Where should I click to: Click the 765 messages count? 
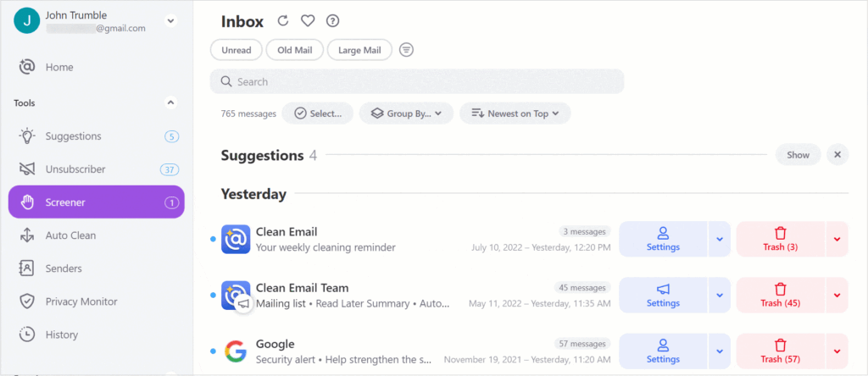click(x=248, y=114)
